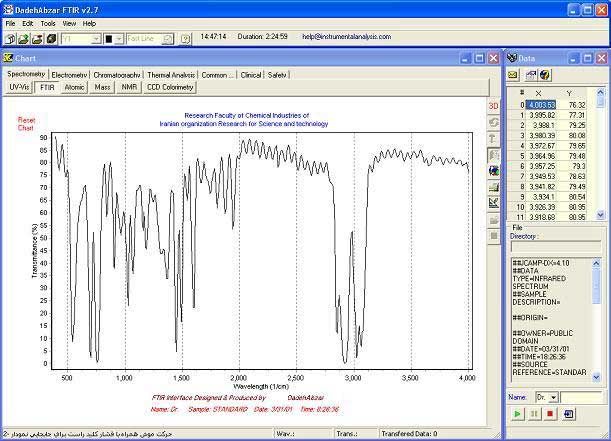This screenshot has width=611, height=441.
Task: Open the Tools menu
Action: pyautogui.click(x=48, y=24)
